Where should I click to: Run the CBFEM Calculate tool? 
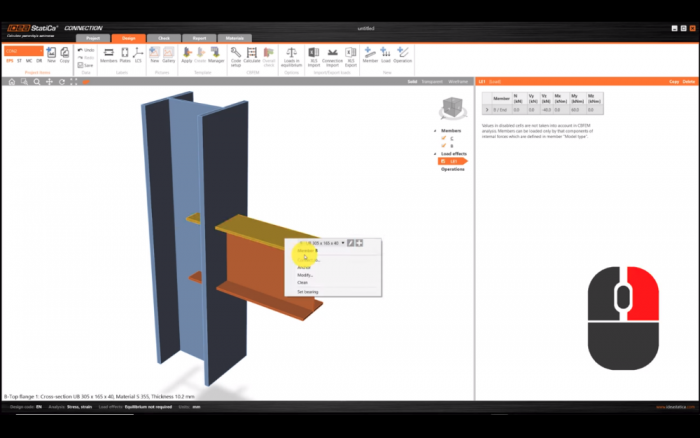252,55
